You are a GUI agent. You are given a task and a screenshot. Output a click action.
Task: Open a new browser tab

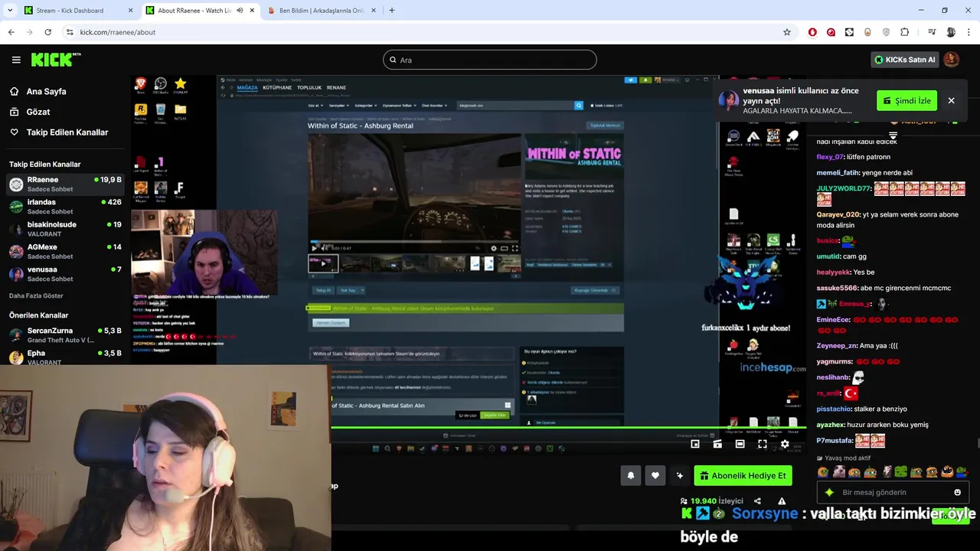pyautogui.click(x=392, y=11)
